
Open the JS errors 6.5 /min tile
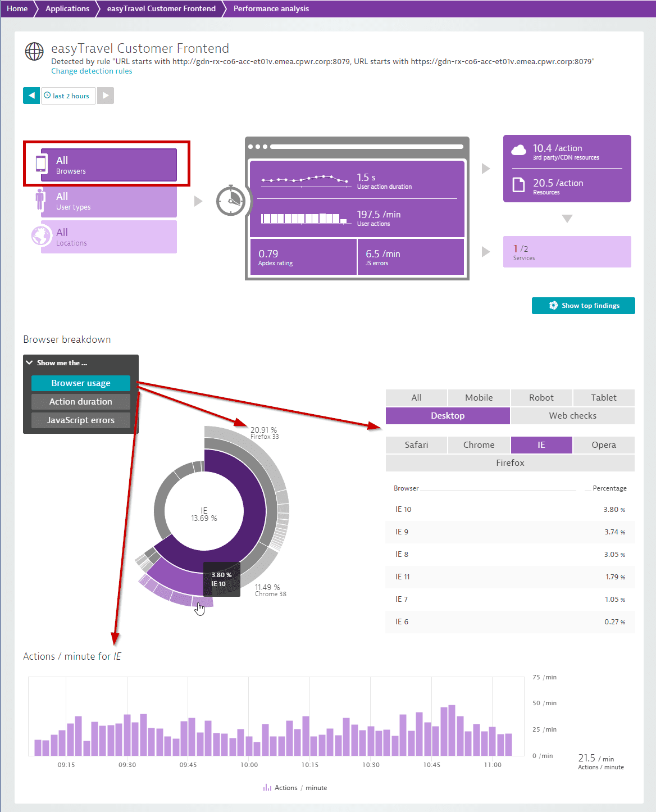tap(411, 257)
